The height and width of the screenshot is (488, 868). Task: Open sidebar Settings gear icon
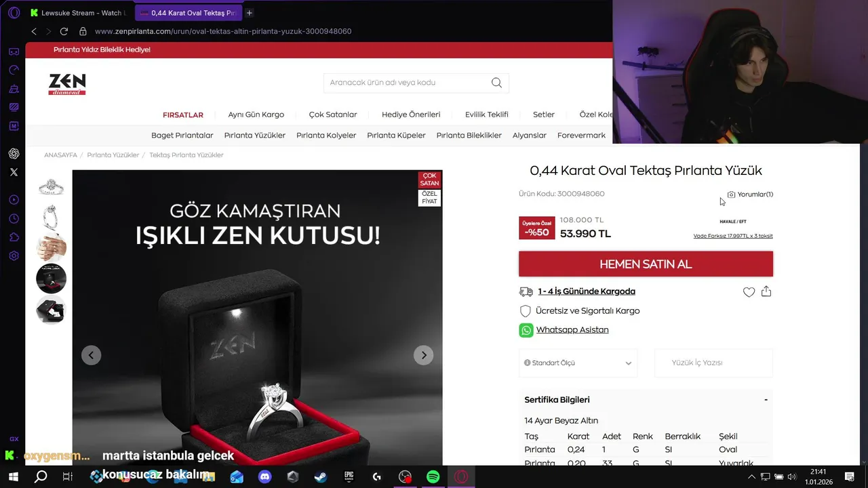pyautogui.click(x=14, y=256)
